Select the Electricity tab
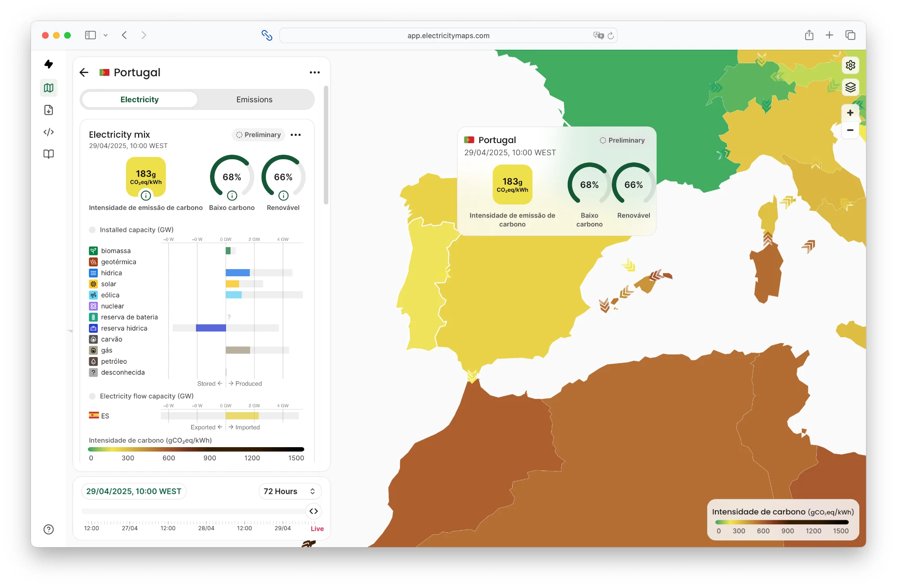 139,100
